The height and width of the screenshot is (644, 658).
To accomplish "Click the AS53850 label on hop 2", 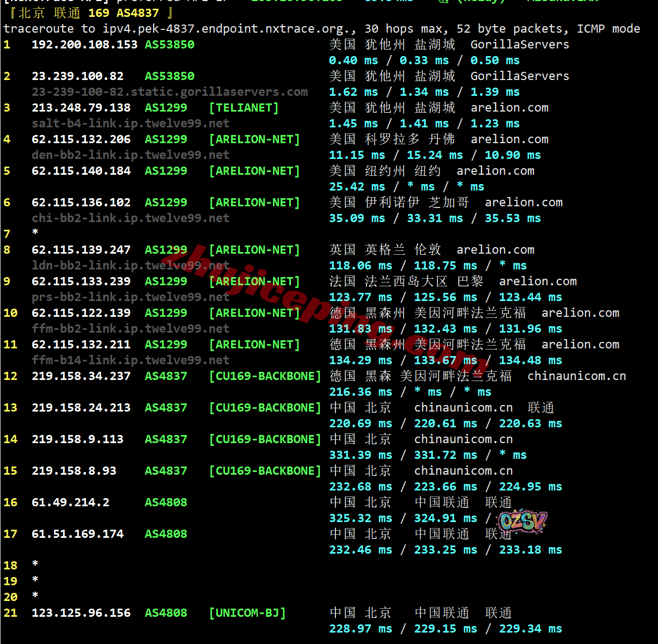I will (x=169, y=76).
